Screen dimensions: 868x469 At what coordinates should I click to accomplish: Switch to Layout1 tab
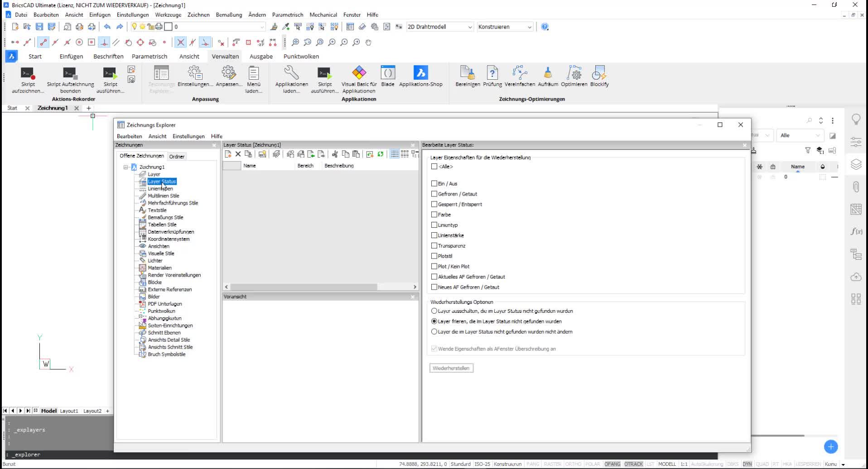coord(69,411)
